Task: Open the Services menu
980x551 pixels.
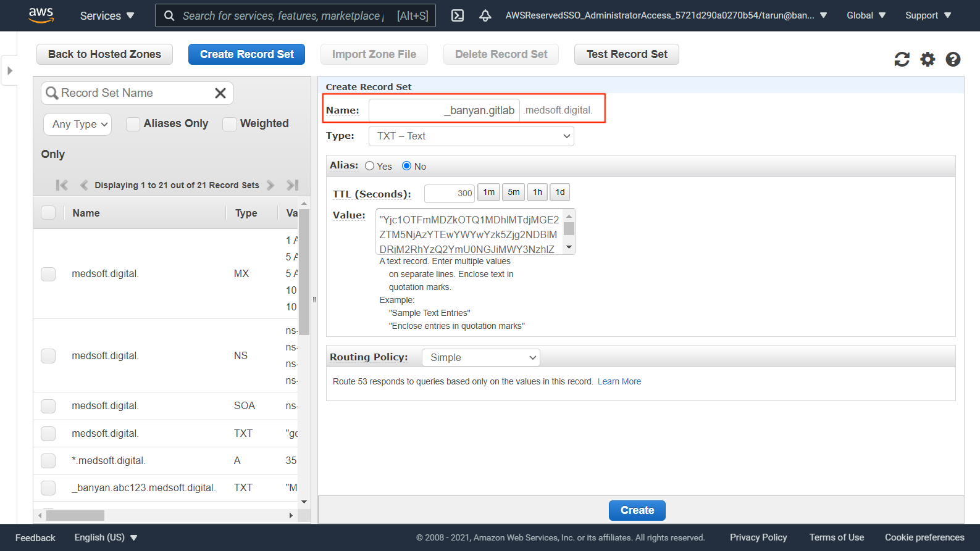Action: (107, 15)
